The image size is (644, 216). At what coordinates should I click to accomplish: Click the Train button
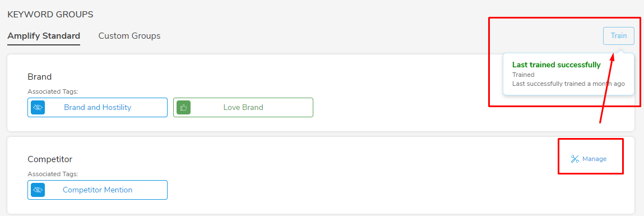coord(619,36)
